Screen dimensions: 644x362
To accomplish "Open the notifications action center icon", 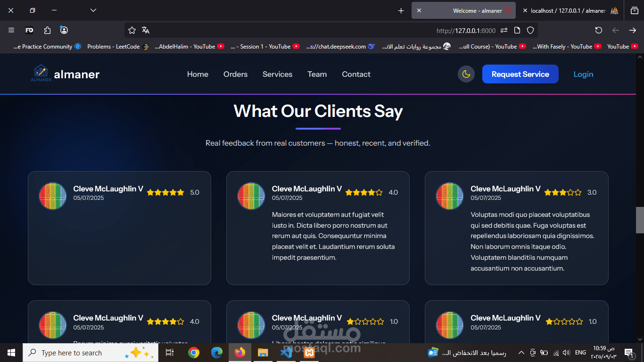I will coord(628,353).
